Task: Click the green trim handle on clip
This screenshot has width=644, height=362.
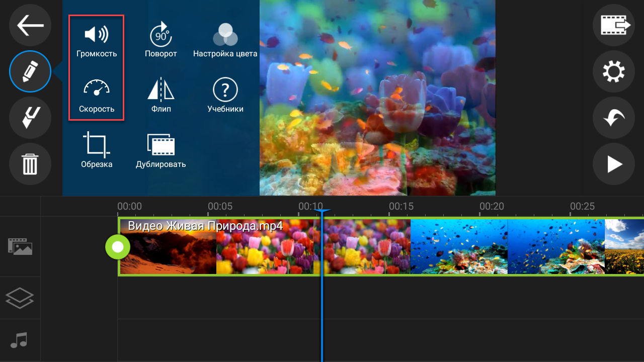Action: pos(118,247)
